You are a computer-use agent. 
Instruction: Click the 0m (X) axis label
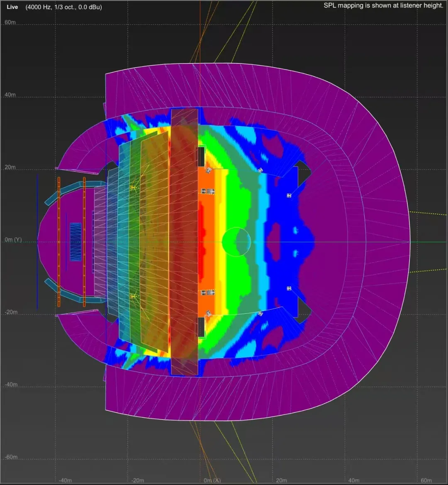(x=212, y=480)
